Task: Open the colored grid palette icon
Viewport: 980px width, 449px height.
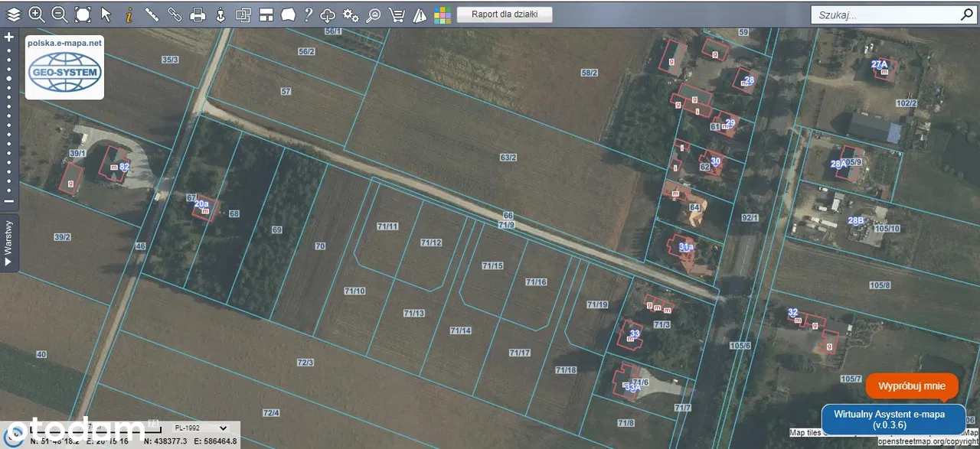Action: [x=442, y=14]
